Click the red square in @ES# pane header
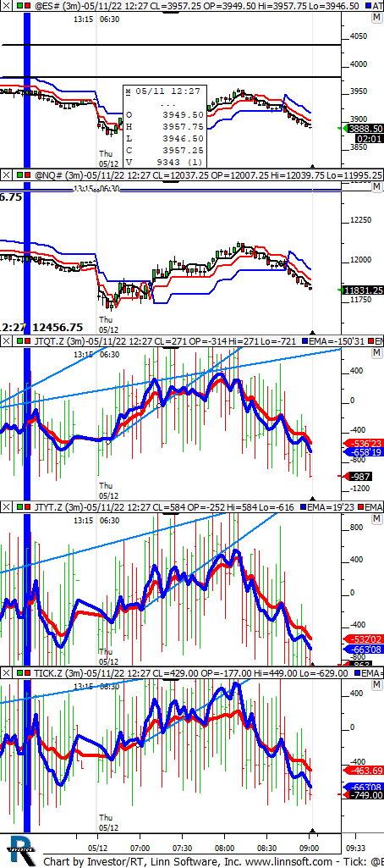The width and height of the screenshot is (384, 868). (28, 6)
